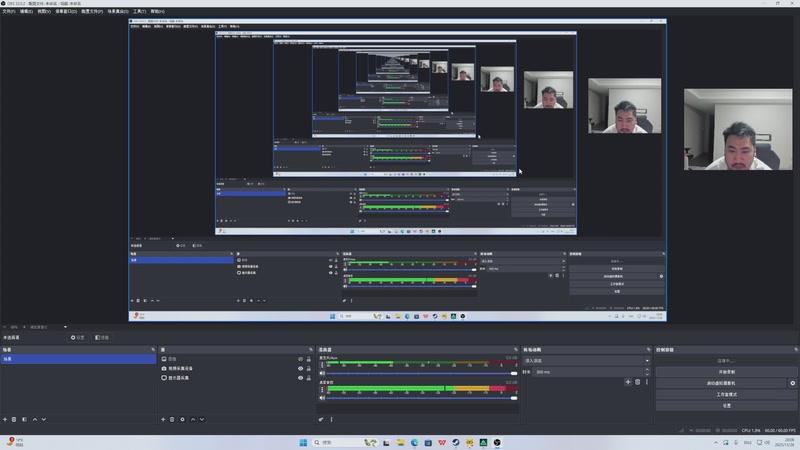800x450 pixels.
Task: Add a new scene with the plus icon
Action: tap(5, 419)
